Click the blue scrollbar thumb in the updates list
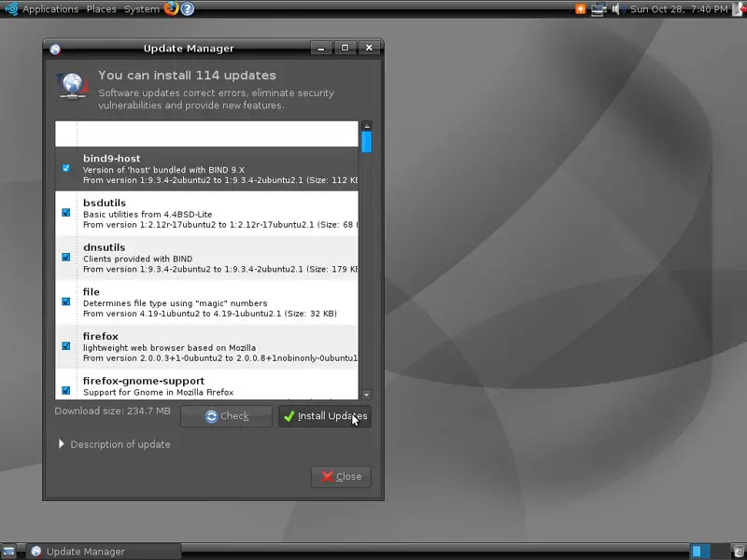The width and height of the screenshot is (747, 560). click(366, 142)
